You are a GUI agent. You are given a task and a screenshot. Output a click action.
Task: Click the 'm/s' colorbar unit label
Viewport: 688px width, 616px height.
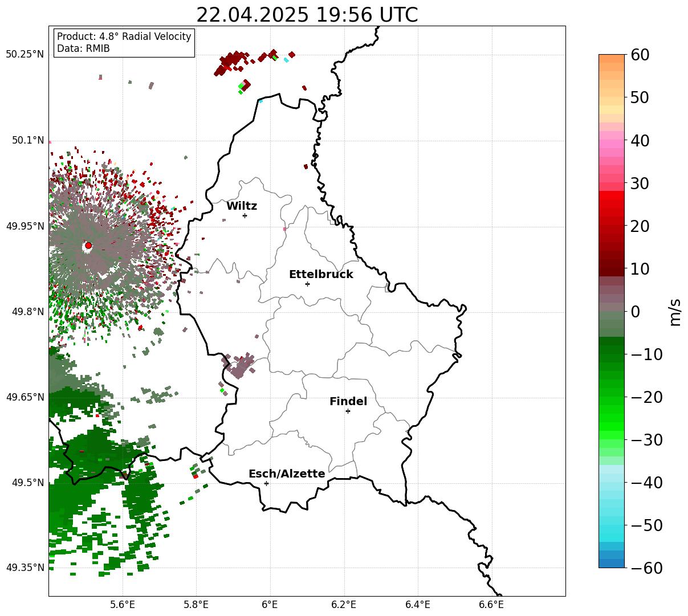[675, 311]
